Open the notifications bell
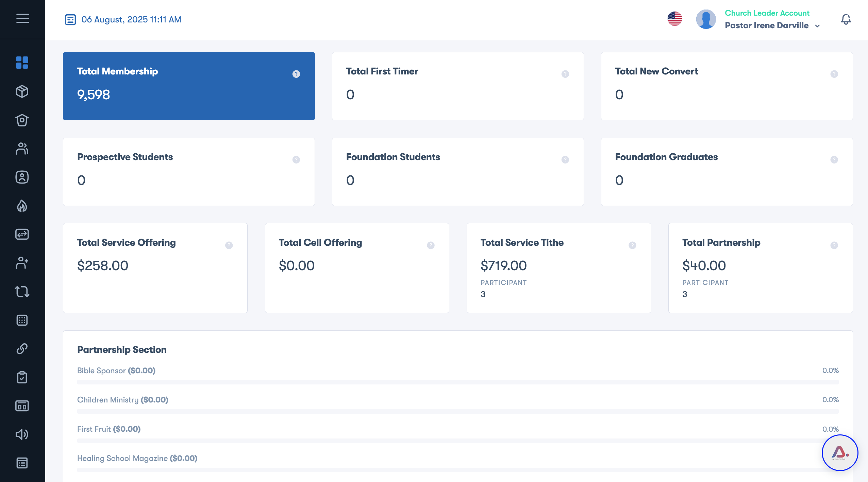Image resolution: width=868 pixels, height=482 pixels. tap(846, 19)
